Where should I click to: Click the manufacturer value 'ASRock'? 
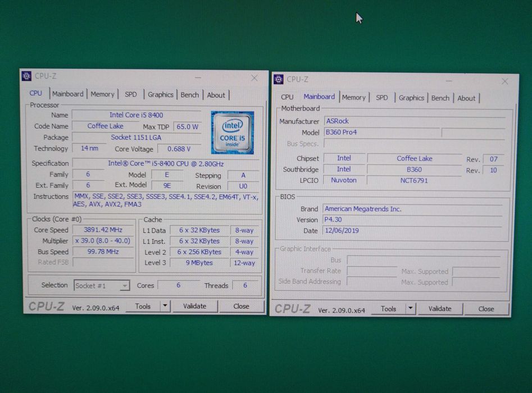click(x=415, y=121)
